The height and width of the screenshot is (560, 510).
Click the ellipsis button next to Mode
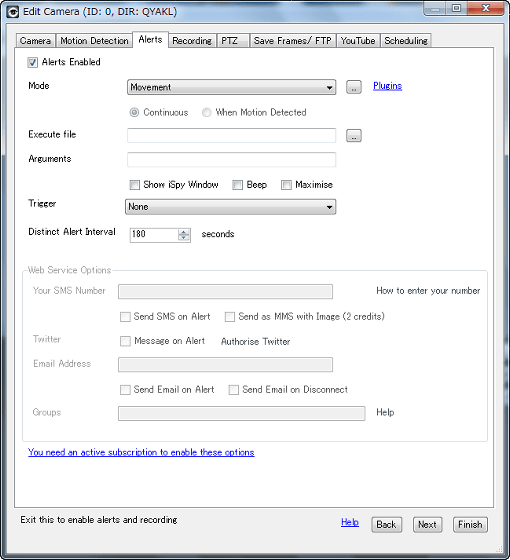(x=354, y=87)
